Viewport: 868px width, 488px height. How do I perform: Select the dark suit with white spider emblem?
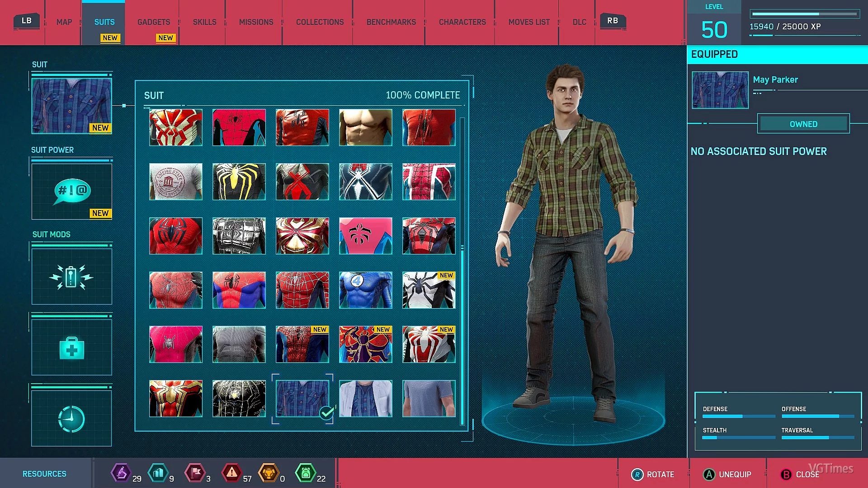click(366, 182)
